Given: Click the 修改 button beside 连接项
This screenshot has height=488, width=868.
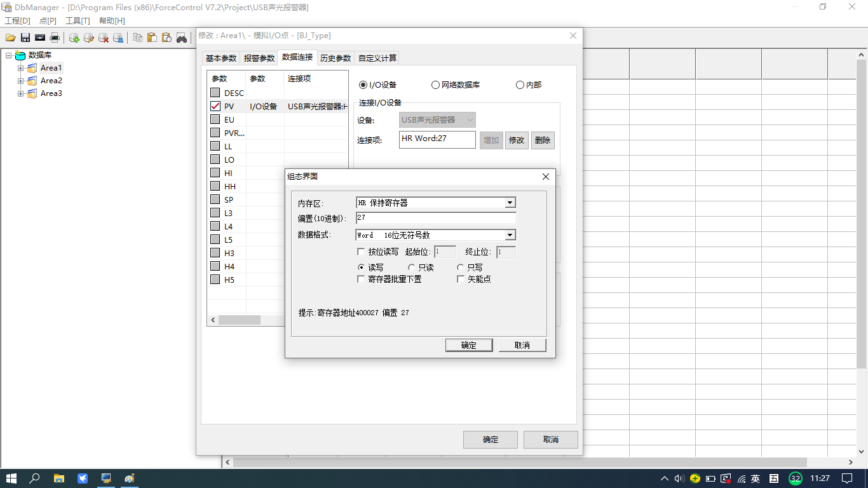Looking at the screenshot, I should click(x=517, y=140).
